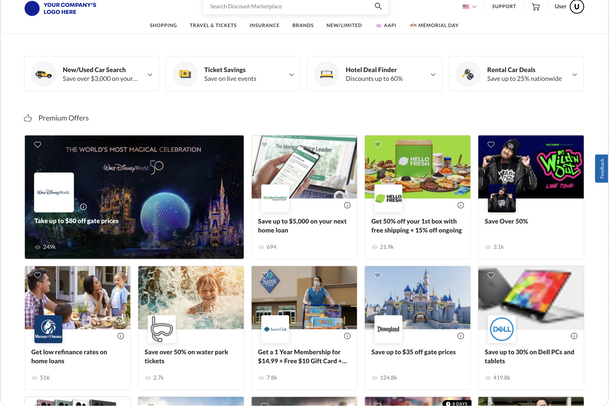The height and width of the screenshot is (406, 609).
Task: Click the 'Save Over 50%' Wild'n Out text
Action: [x=506, y=221]
